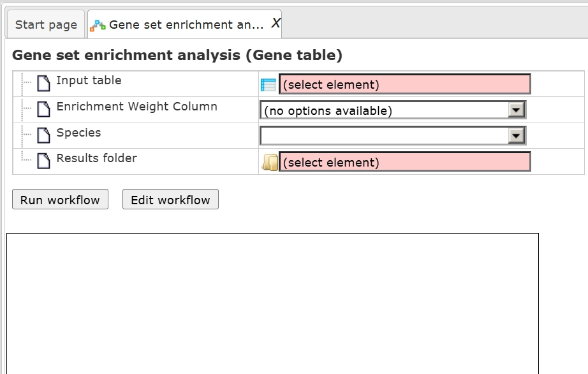
Task: Click the Species parameter label
Action: (x=78, y=133)
